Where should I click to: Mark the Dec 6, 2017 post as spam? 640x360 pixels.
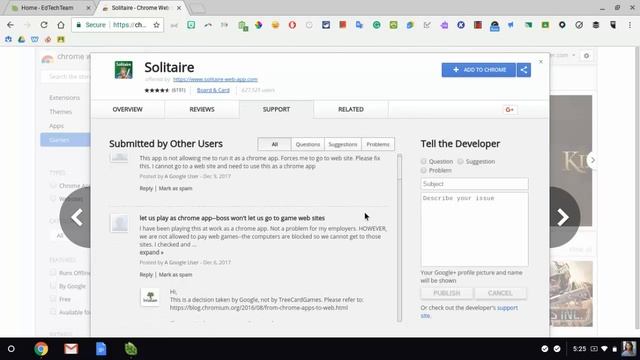click(x=176, y=275)
